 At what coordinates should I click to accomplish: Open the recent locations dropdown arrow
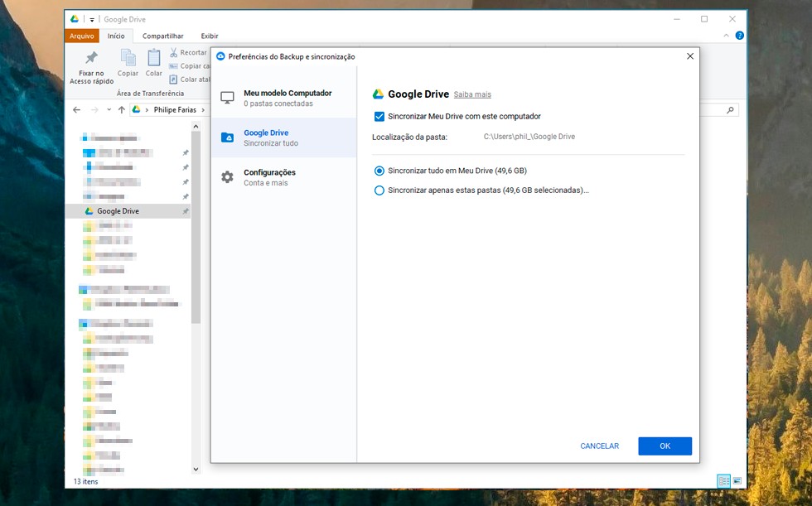click(109, 109)
